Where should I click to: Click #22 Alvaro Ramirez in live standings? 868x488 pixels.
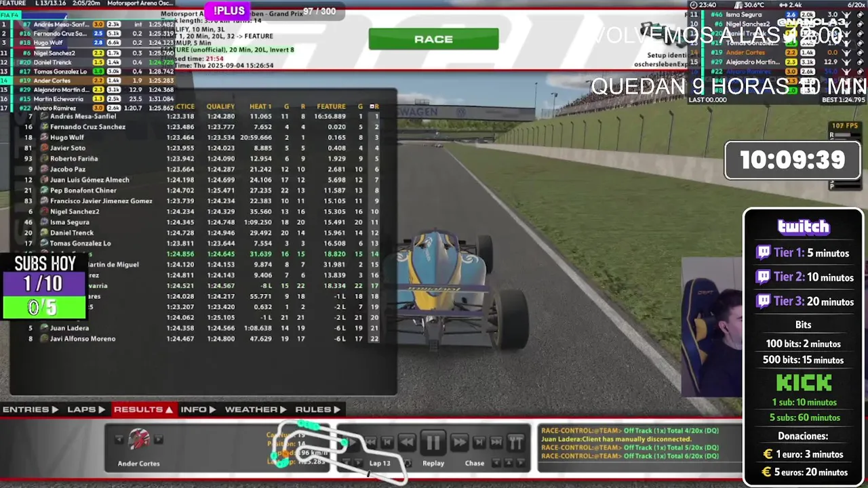[x=87, y=108]
